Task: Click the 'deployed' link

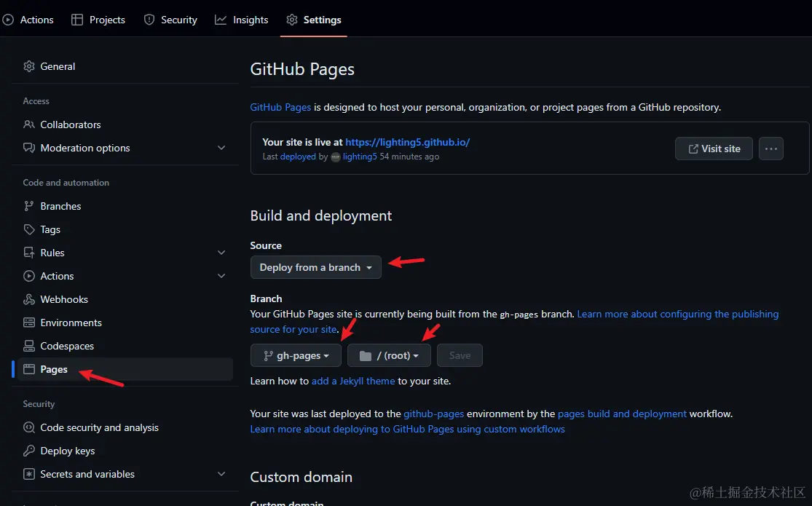Action: 298,157
